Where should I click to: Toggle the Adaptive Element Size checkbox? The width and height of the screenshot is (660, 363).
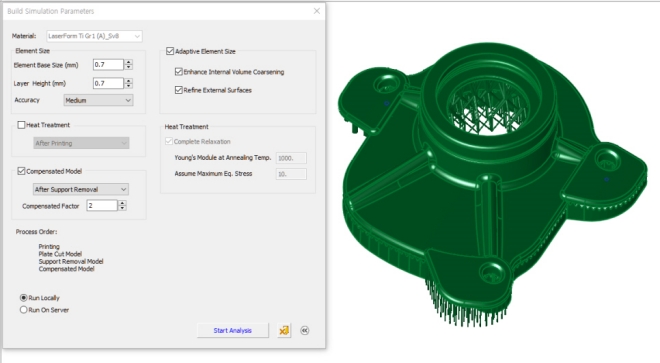coord(170,51)
